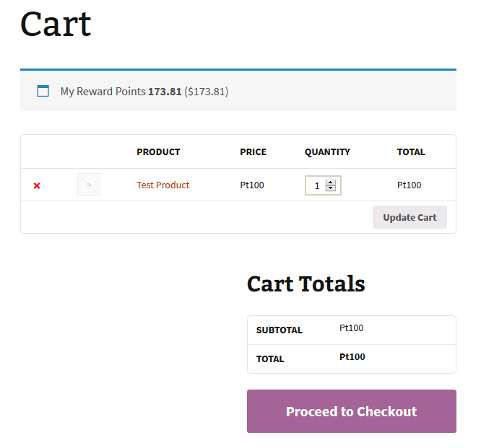Decrease quantity with the down arrow
481x448 pixels.
tap(331, 188)
